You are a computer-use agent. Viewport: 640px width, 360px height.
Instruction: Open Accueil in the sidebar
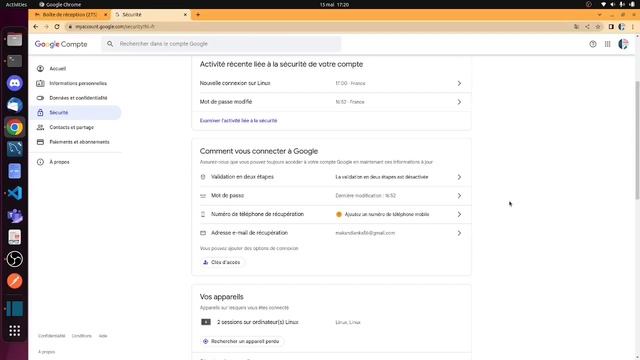pyautogui.click(x=58, y=69)
